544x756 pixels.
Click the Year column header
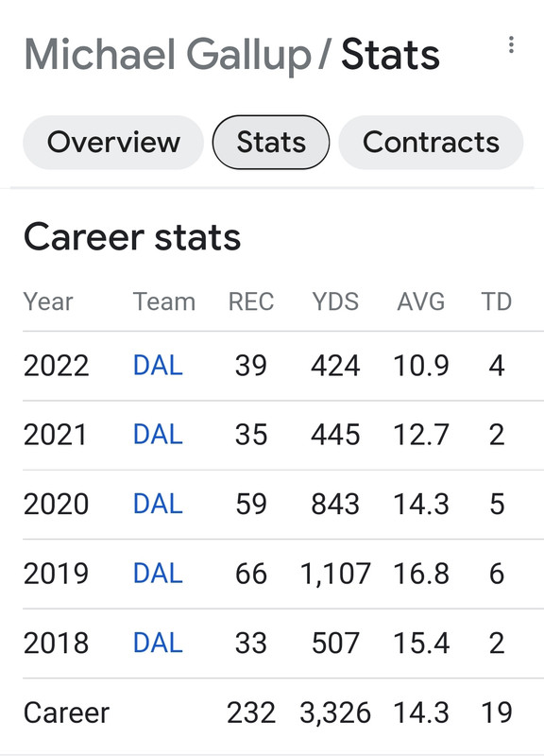click(x=48, y=302)
